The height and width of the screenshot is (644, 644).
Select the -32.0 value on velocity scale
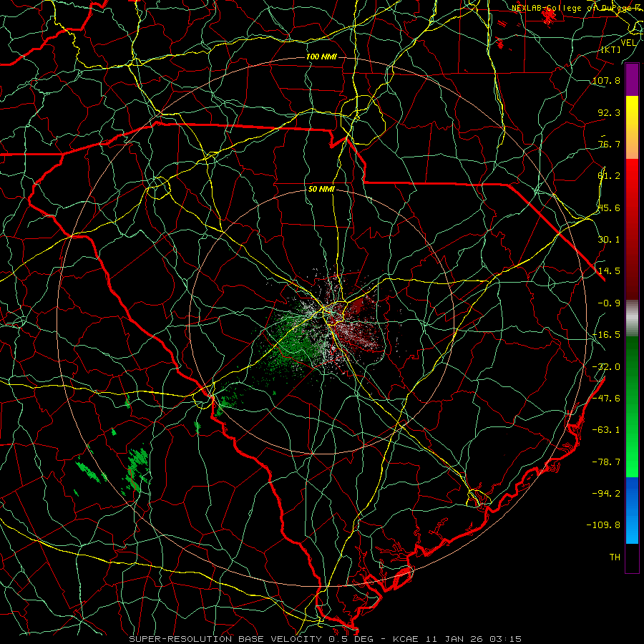coord(606,367)
